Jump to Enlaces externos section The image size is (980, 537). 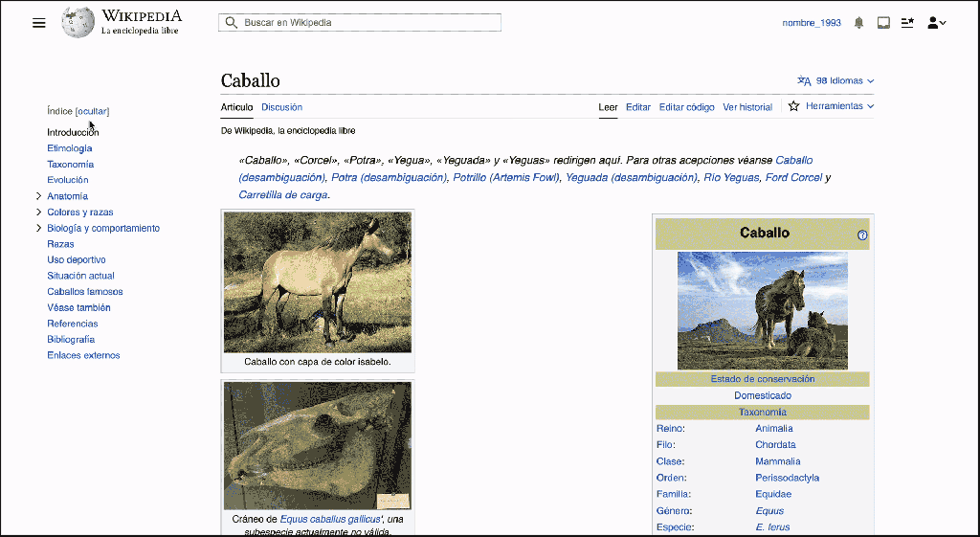pyautogui.click(x=83, y=355)
